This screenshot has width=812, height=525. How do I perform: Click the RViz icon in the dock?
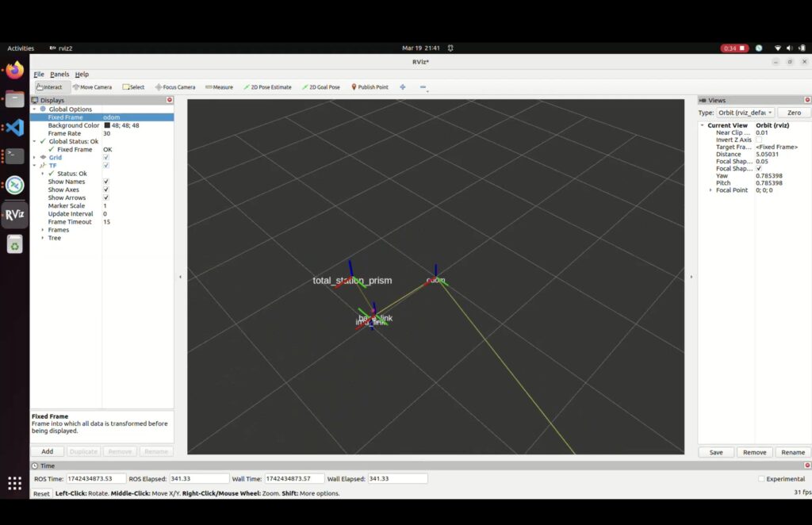pos(14,214)
